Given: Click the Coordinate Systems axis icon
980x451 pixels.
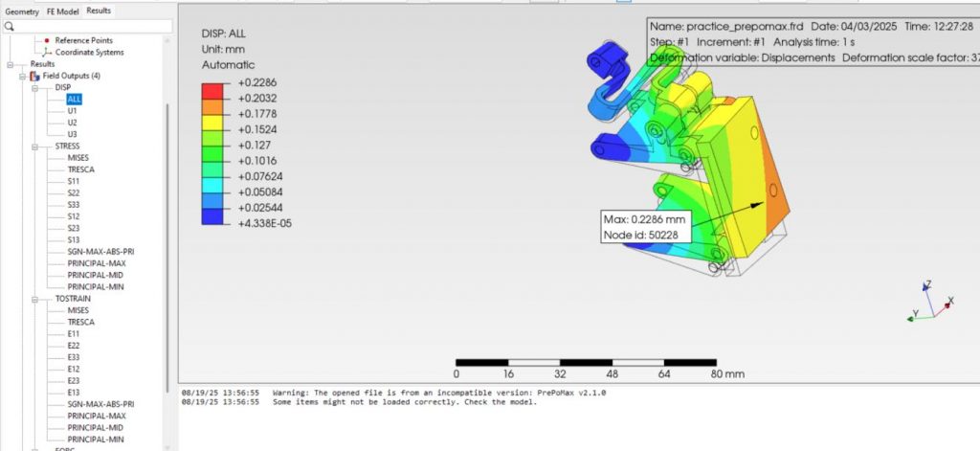Looking at the screenshot, I should pos(47,52).
